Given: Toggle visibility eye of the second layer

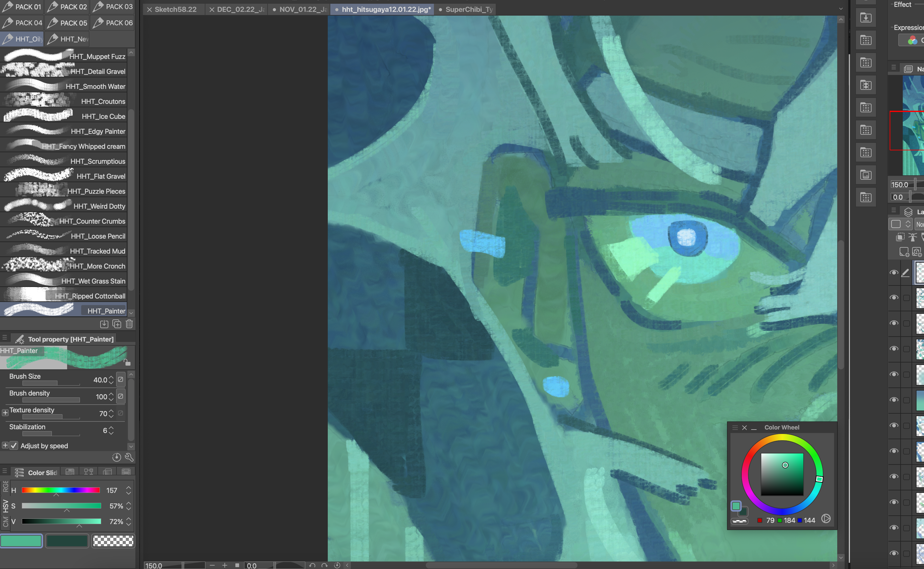Looking at the screenshot, I should click(x=894, y=297).
